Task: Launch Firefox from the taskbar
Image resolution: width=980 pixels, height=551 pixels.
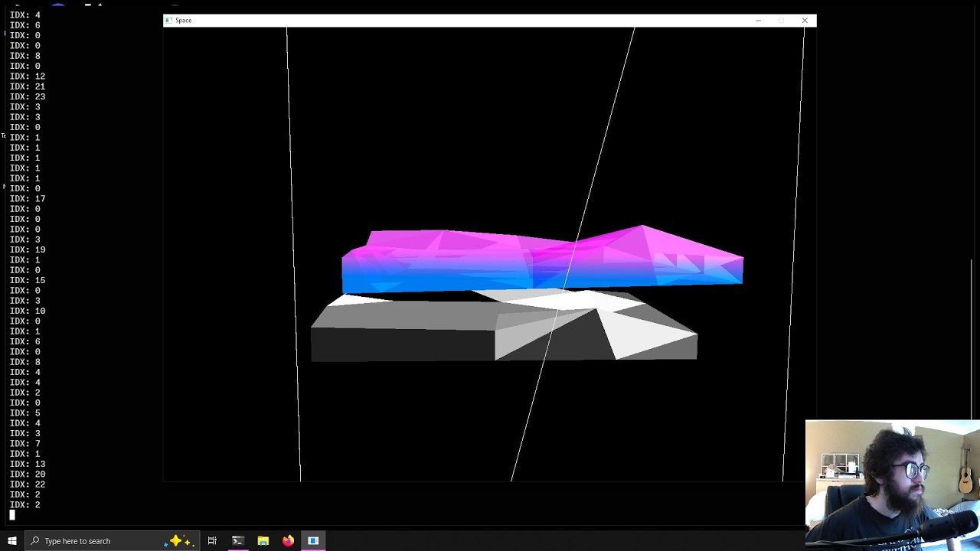Action: tap(288, 541)
